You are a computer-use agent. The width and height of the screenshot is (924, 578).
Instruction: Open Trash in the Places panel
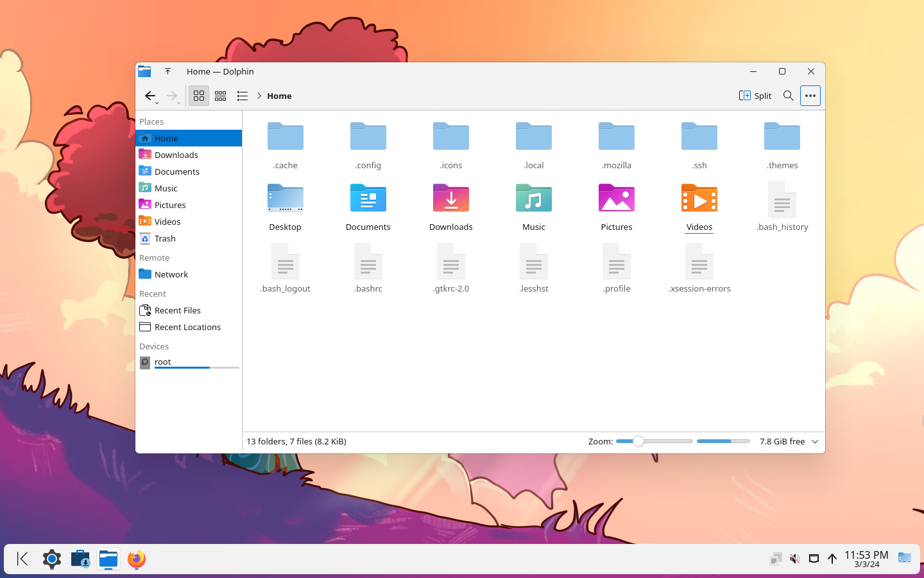click(189, 238)
